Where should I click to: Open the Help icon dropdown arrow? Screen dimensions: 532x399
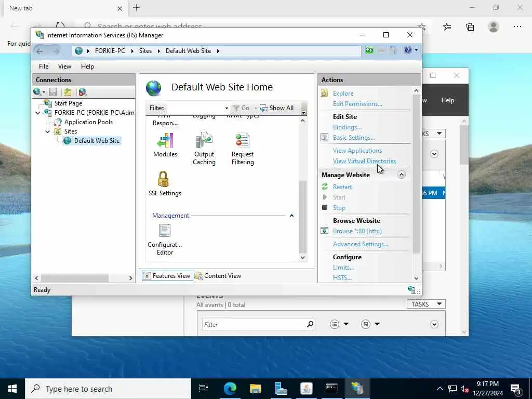coord(416,50)
